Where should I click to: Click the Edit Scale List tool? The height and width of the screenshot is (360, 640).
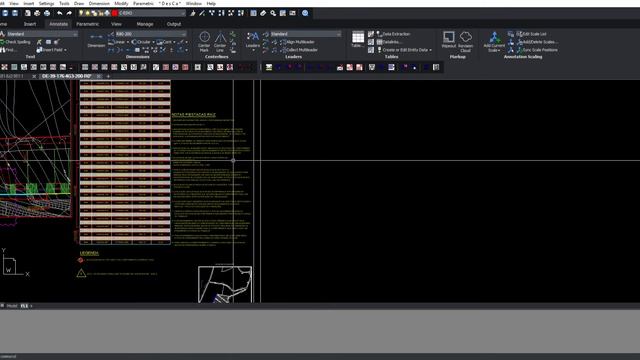point(531,34)
